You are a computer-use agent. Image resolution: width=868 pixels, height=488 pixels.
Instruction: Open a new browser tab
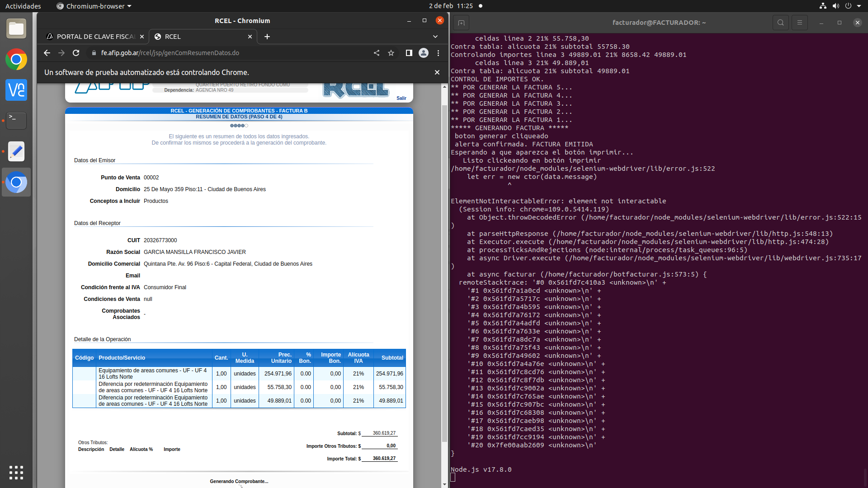(267, 37)
